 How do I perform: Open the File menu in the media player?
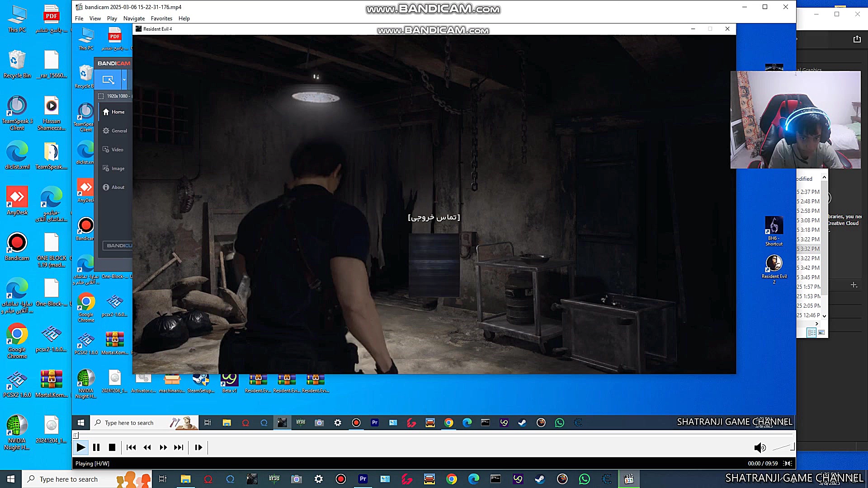(x=79, y=19)
